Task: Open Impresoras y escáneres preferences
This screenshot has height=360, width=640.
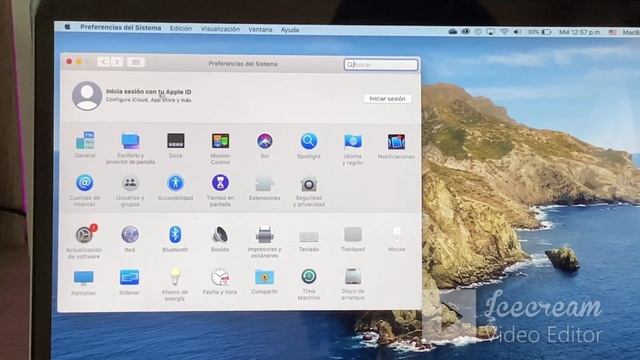Action: [264, 235]
